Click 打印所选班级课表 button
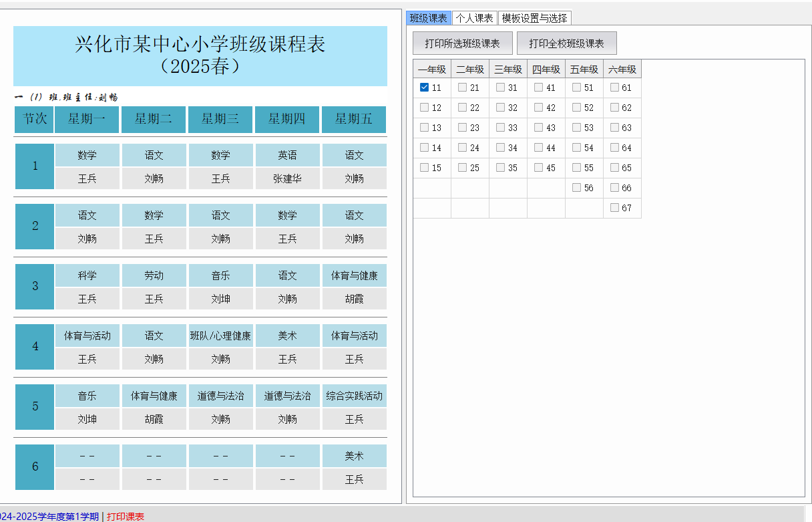Screen dimensions: 812x522 pyautogui.click(x=462, y=43)
